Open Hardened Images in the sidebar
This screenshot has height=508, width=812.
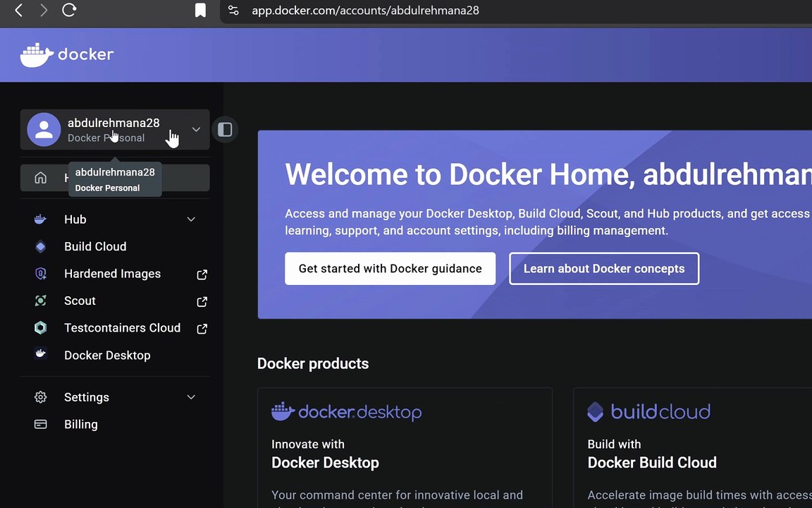(x=112, y=274)
